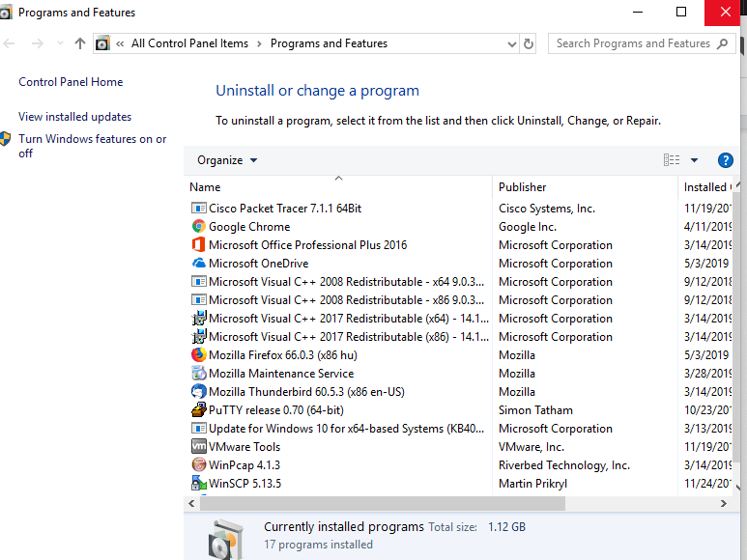Go forward with the forward arrow
Screen dimensions: 747x560
(x=37, y=43)
